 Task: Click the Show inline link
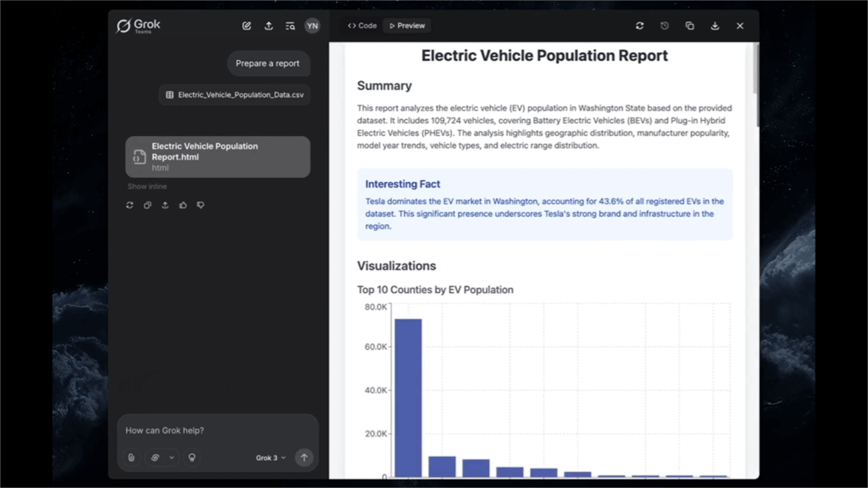click(147, 187)
